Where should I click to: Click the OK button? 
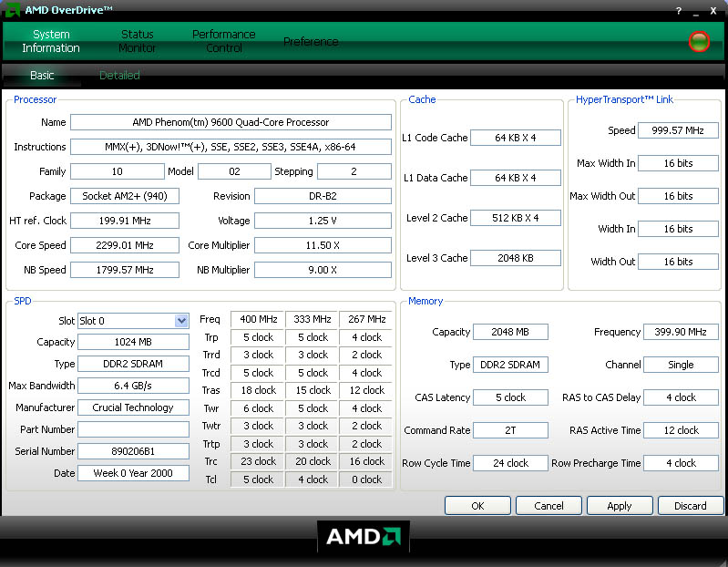[477, 506]
